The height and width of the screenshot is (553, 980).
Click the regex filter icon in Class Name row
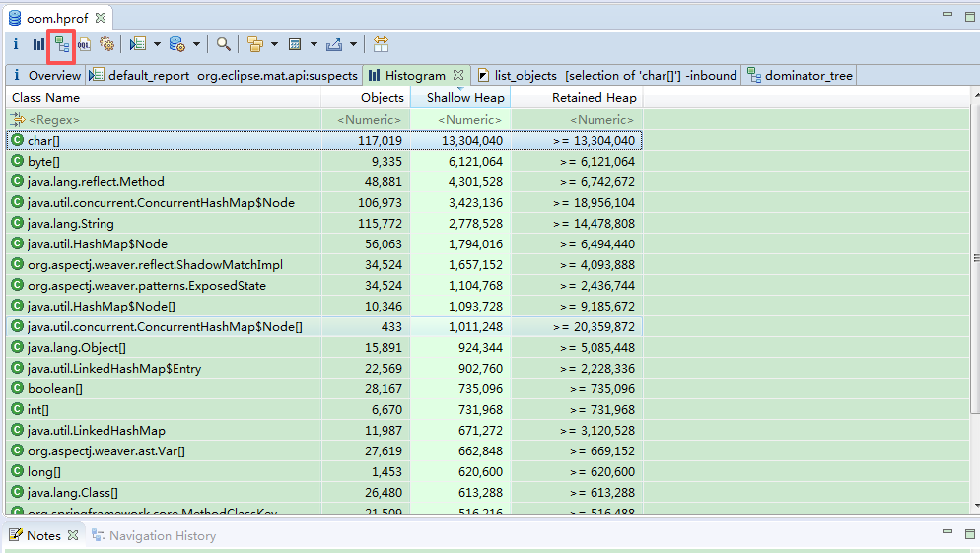pos(18,119)
